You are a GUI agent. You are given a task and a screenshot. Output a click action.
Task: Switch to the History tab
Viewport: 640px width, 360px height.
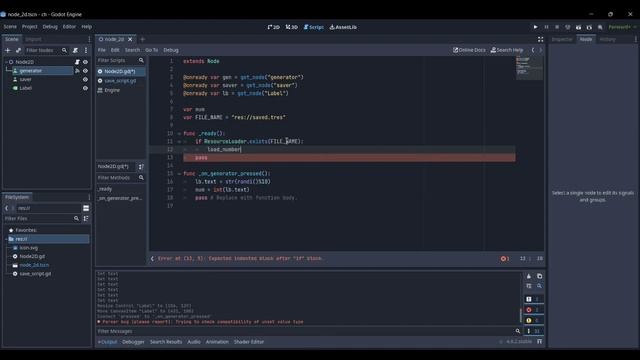click(607, 39)
